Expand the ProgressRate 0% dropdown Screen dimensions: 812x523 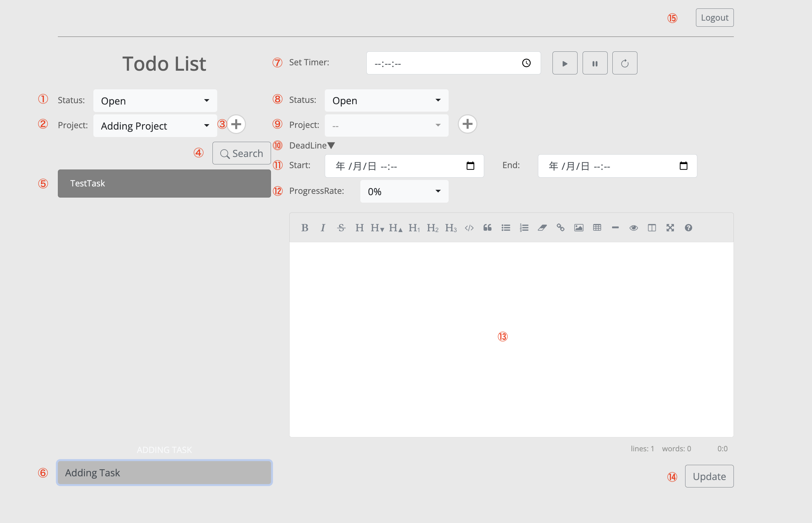coord(404,191)
